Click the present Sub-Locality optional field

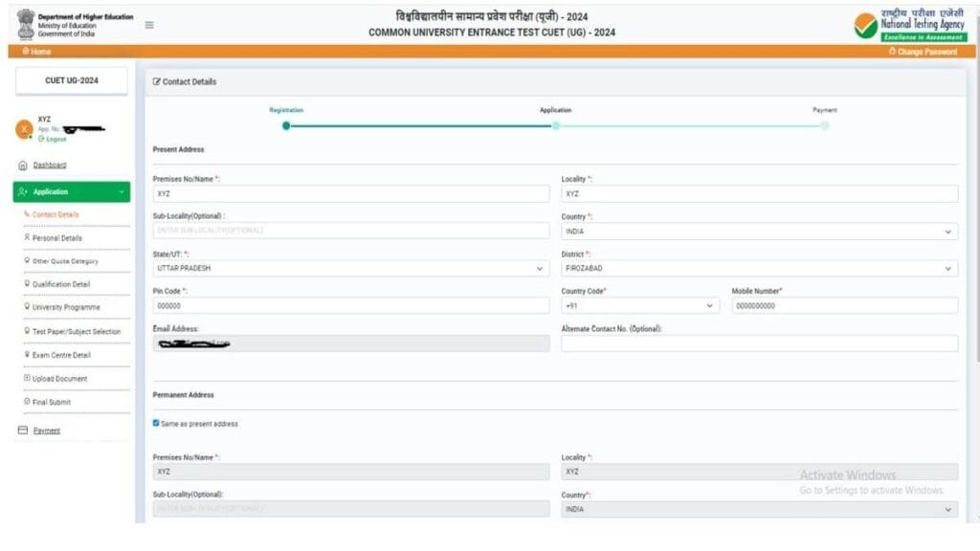pyautogui.click(x=351, y=231)
